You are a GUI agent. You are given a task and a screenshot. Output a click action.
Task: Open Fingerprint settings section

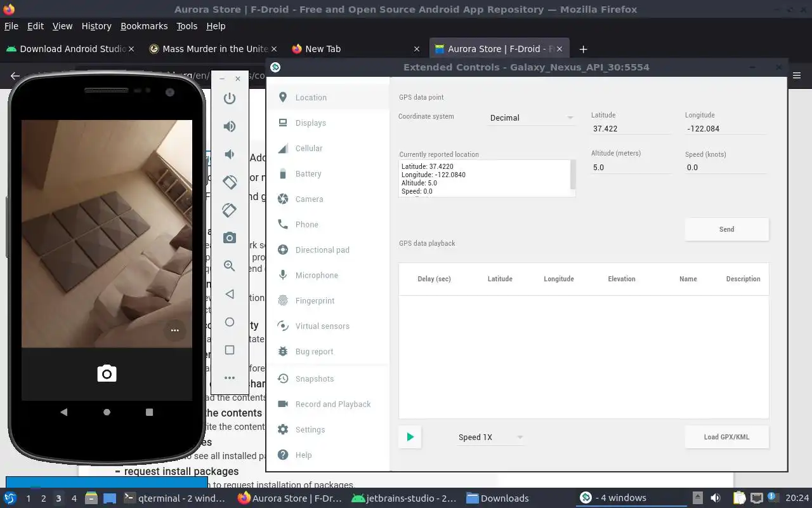point(328,300)
